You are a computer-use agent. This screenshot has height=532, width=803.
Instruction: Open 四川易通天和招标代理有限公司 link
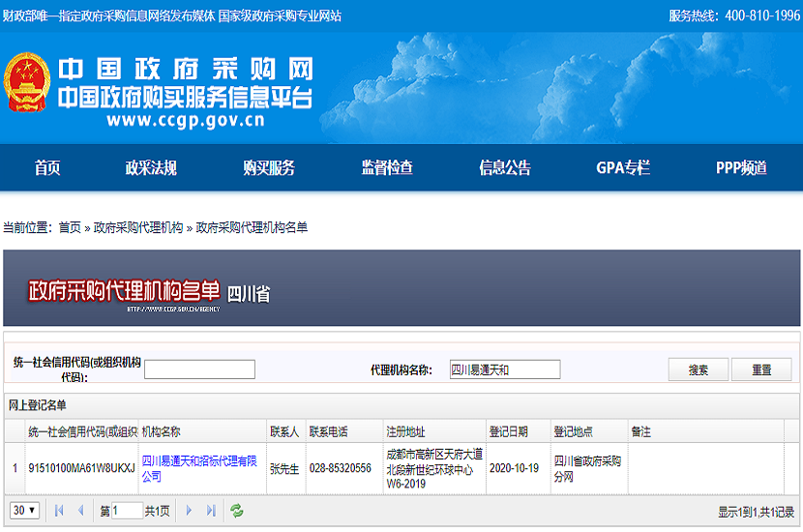198,468
